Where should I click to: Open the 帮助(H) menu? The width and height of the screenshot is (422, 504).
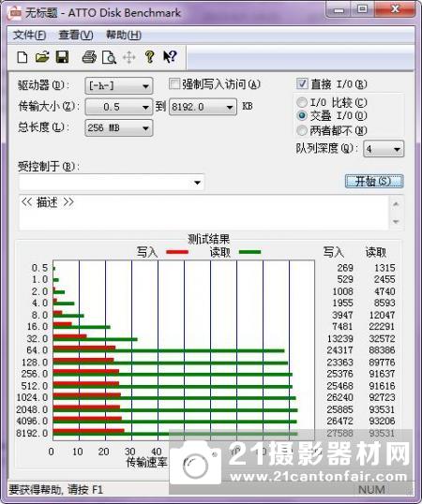(124, 35)
